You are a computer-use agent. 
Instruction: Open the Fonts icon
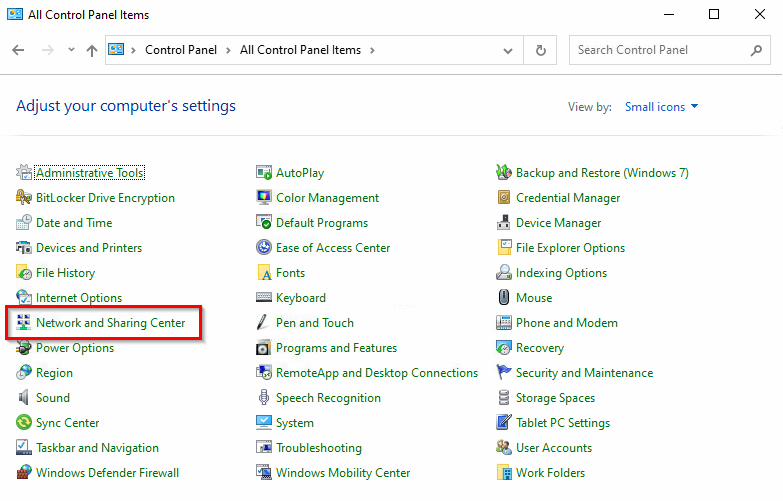(264, 273)
